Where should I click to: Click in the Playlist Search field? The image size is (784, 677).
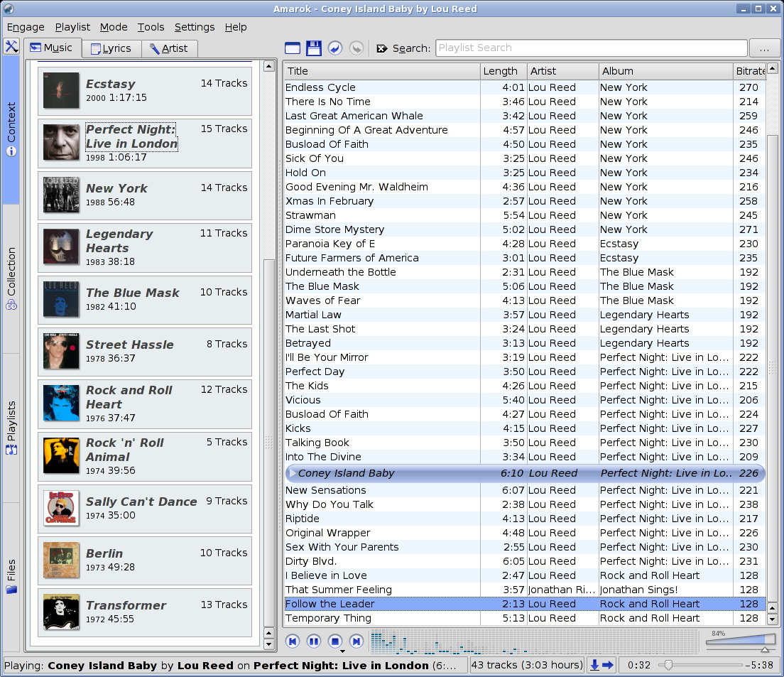[x=592, y=48]
